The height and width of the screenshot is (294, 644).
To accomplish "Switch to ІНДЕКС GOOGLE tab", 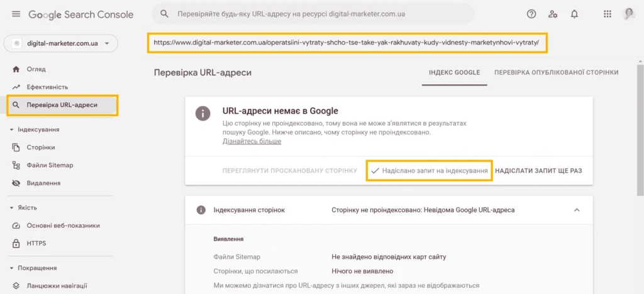I will [454, 73].
